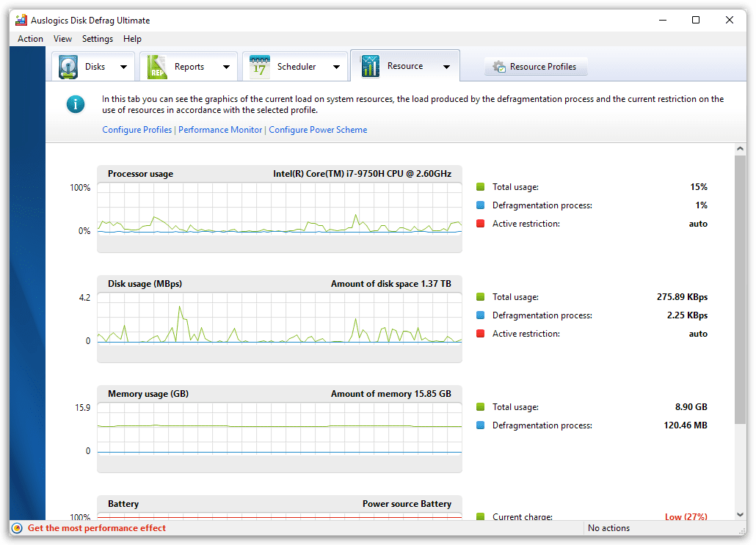Open the View menu
This screenshot has height=545, width=756.
pyautogui.click(x=62, y=39)
